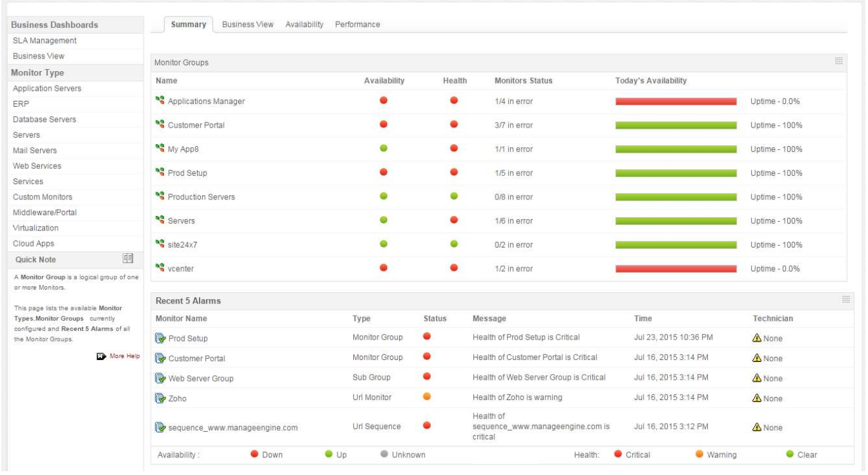This screenshot has height=475, width=868.
Task: Open the Customer Portal monitor group
Action: [196, 125]
